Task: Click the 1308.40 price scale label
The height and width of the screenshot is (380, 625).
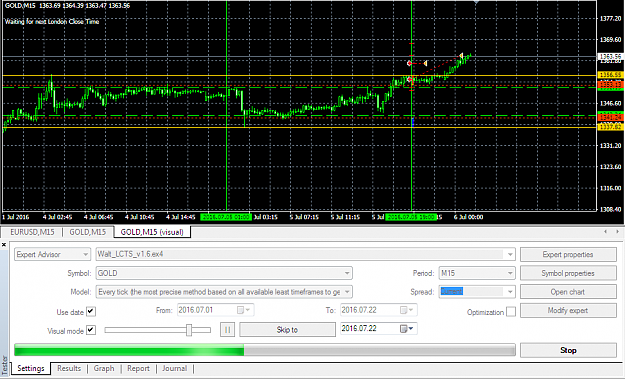Action: (610, 209)
